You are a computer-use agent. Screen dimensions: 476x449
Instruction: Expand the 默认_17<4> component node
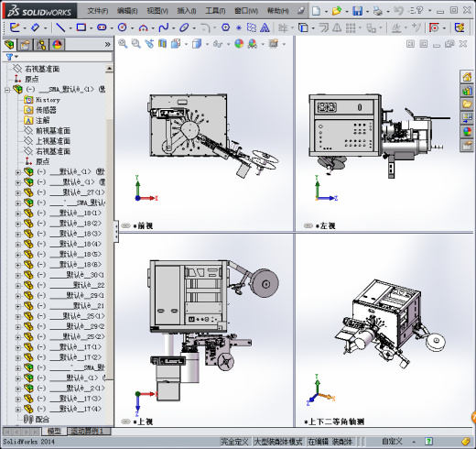click(18, 410)
